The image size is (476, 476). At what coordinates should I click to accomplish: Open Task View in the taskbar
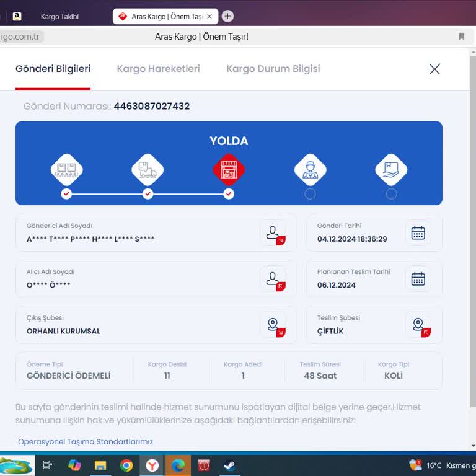tap(48, 465)
